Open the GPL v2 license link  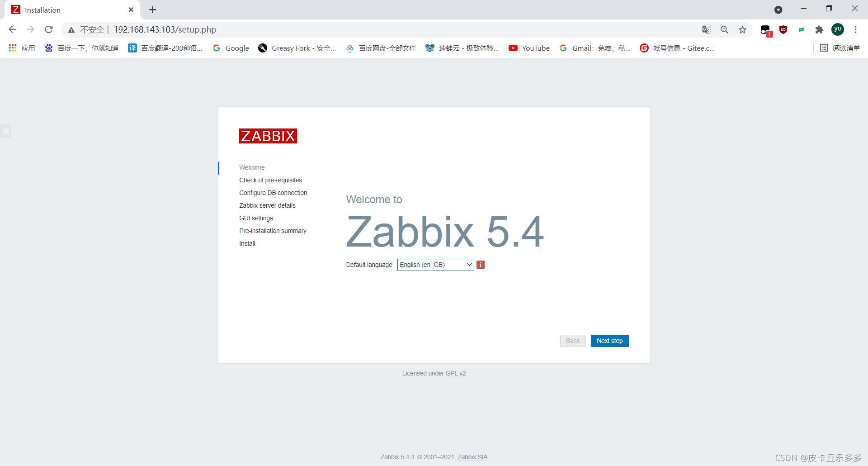456,373
